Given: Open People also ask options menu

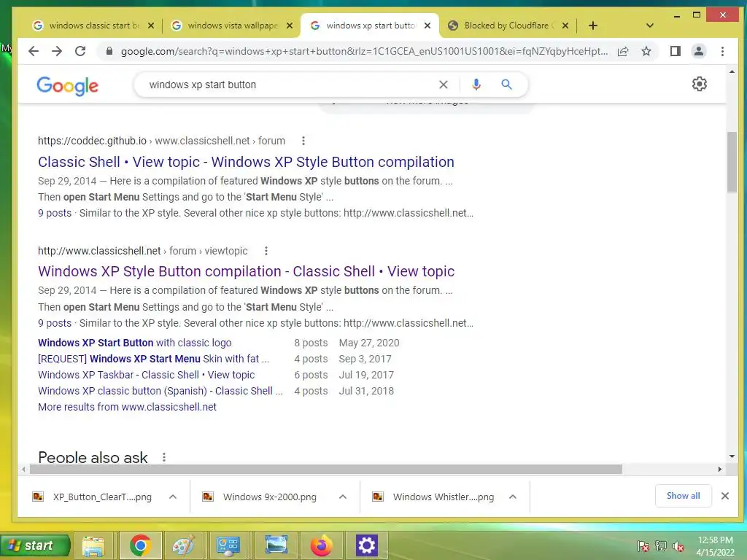Looking at the screenshot, I should (x=164, y=457).
